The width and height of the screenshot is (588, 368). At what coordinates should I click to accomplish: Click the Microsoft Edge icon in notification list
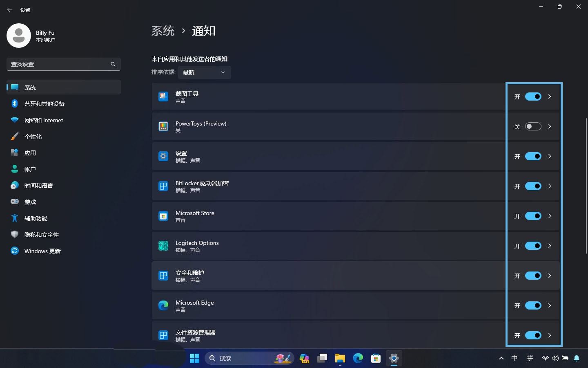[163, 305]
